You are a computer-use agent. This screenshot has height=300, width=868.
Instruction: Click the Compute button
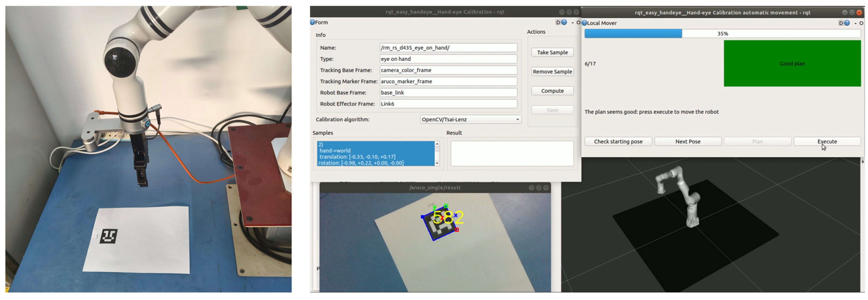click(x=552, y=91)
